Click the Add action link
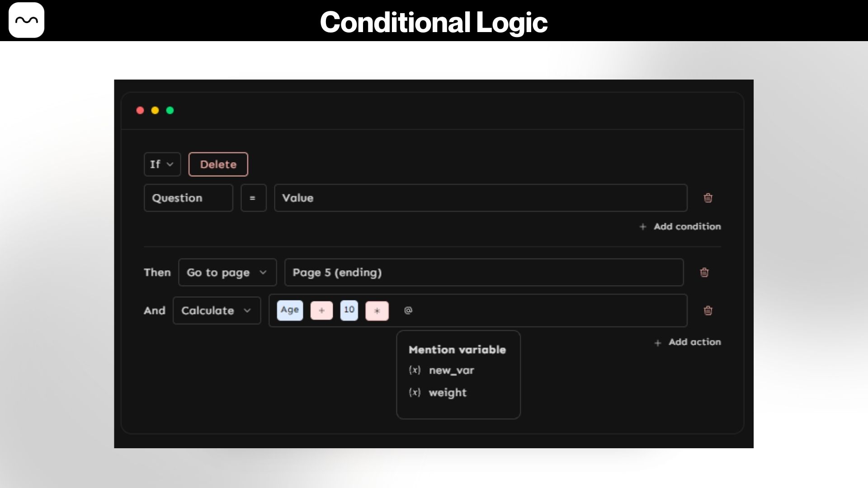The height and width of the screenshot is (488, 868). point(694,342)
